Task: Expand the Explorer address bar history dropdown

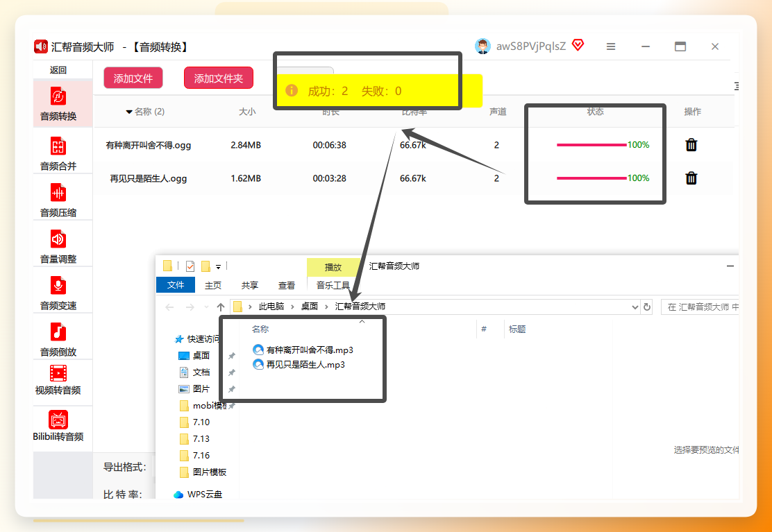Action: [x=635, y=307]
